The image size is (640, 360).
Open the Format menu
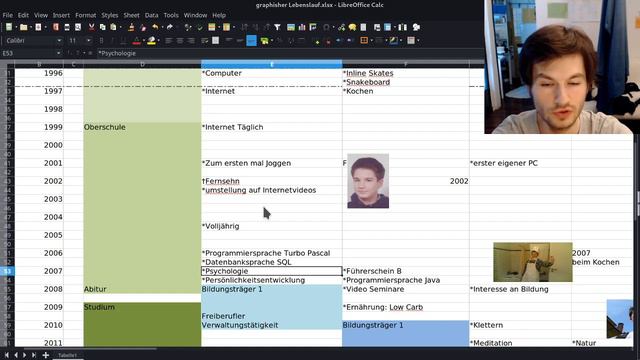coord(85,15)
